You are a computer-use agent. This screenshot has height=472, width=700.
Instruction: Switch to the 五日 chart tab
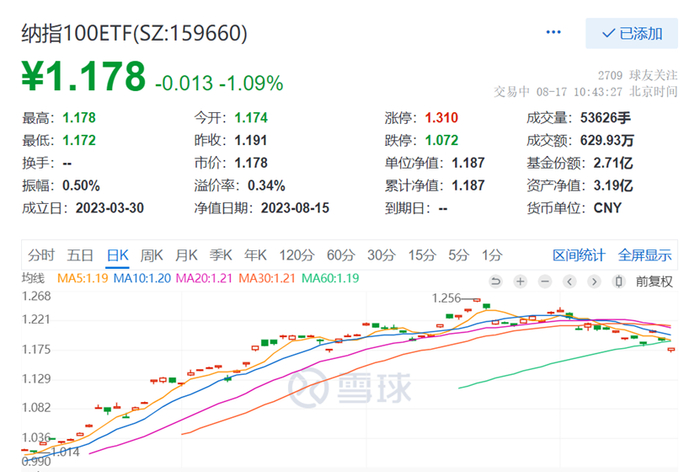click(80, 255)
